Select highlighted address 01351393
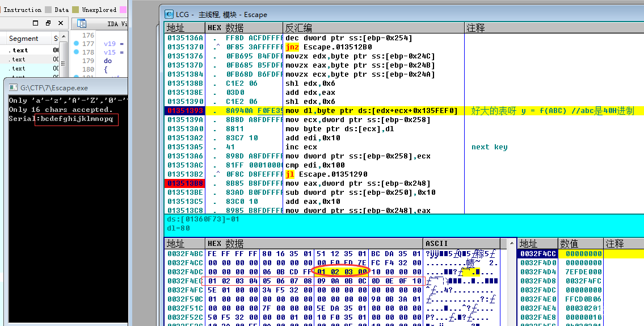 pyautogui.click(x=185, y=111)
